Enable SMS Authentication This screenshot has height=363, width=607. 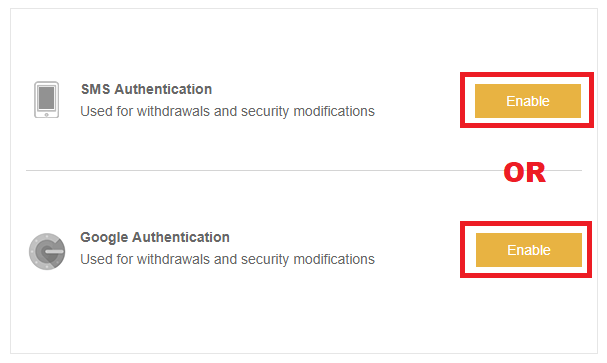point(528,101)
